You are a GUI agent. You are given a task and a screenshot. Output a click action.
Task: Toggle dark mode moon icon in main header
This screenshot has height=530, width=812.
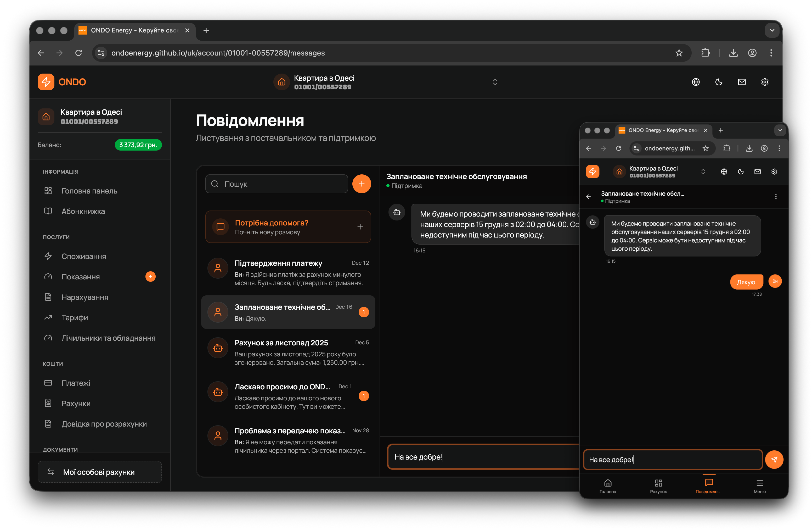click(719, 82)
